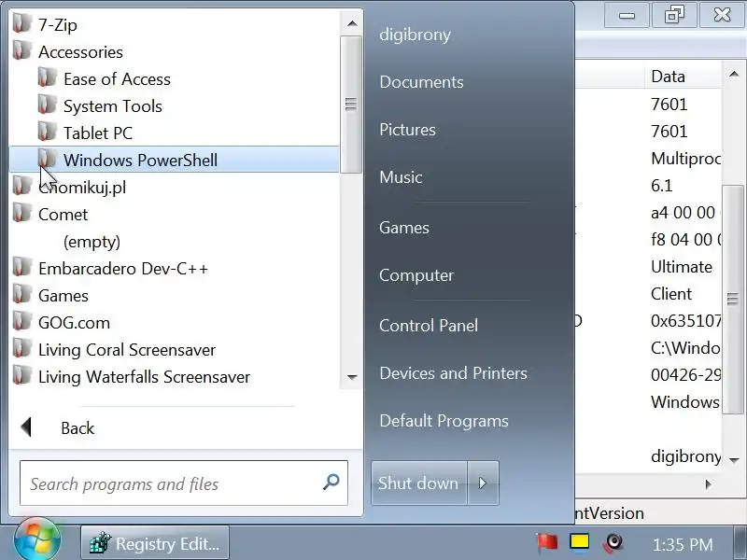Click the taskbar clock showing 1:35 PM

683,544
